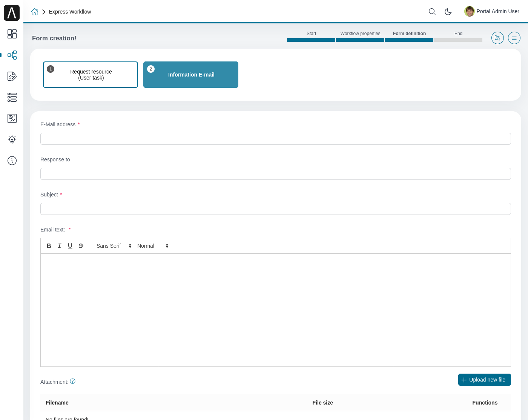Click the Information E-mail workflow node
The height and width of the screenshot is (420, 528).
coord(191,75)
